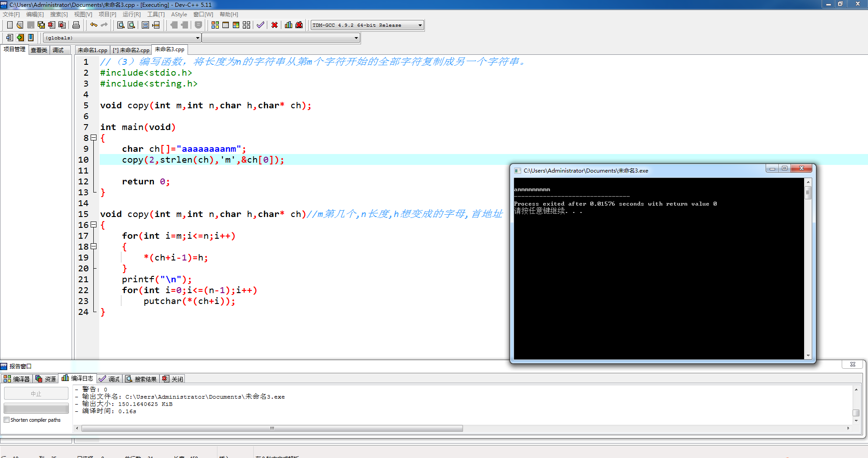Click the Close file toolbar icon
868x458 pixels.
[52, 25]
